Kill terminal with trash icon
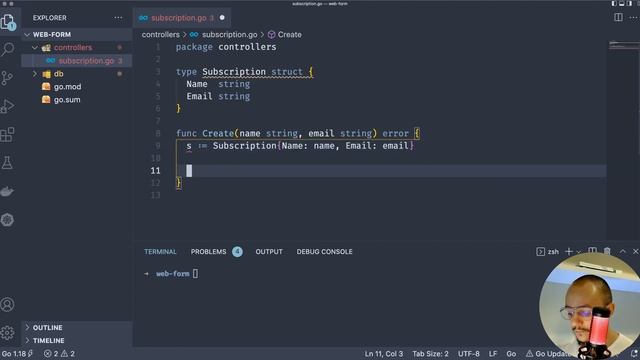Viewport: 640px width, 360px height. point(607,251)
